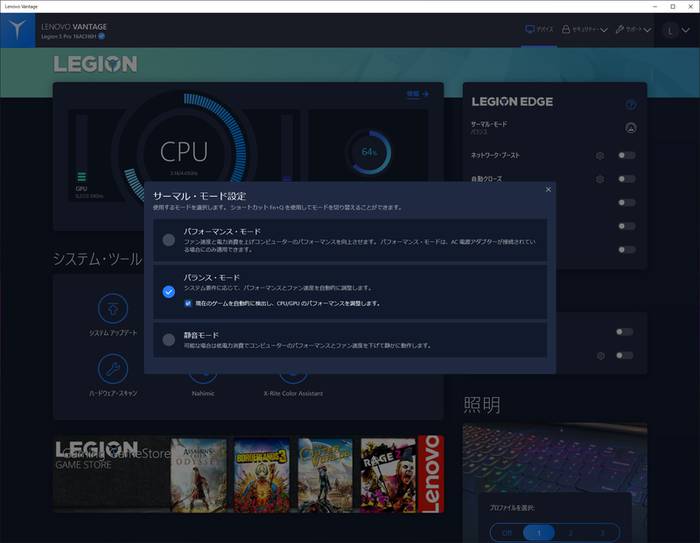This screenshot has width=700, height=543.
Task: Open the システム アップデート icon
Action: click(113, 308)
